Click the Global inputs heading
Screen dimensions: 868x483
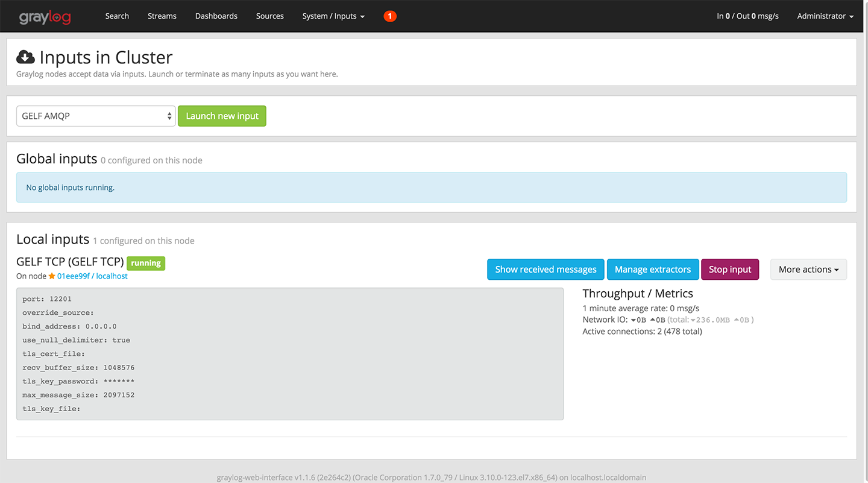[x=57, y=159]
